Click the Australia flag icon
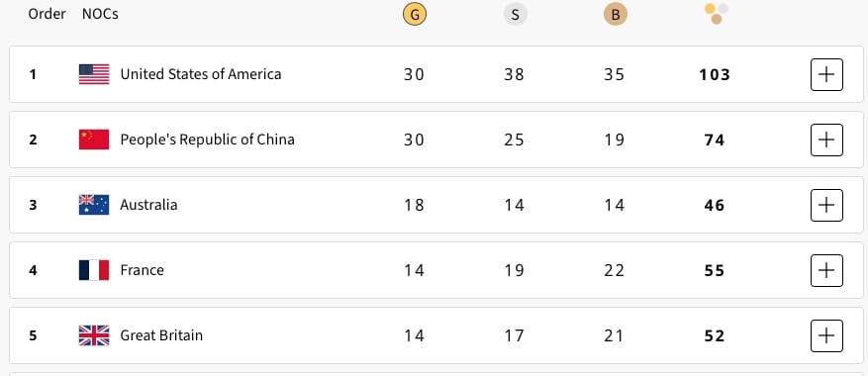 tap(94, 205)
